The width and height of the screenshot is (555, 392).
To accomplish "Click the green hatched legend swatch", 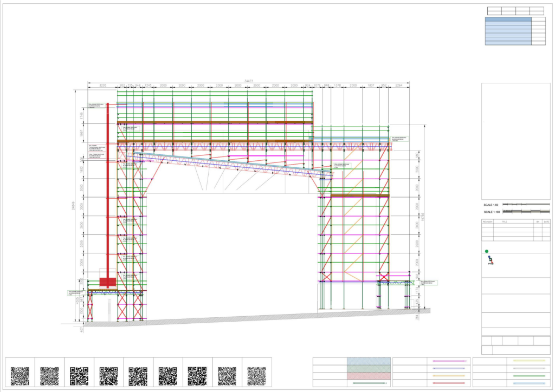I will tap(369, 369).
